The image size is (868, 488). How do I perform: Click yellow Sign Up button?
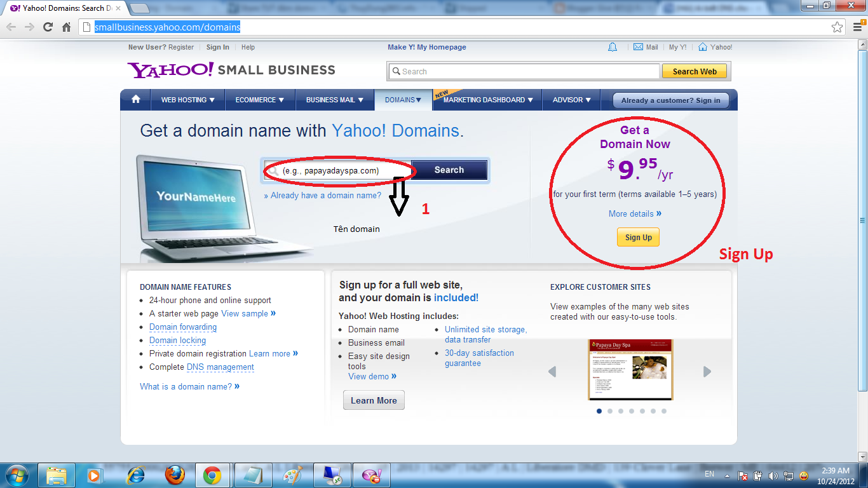(638, 237)
